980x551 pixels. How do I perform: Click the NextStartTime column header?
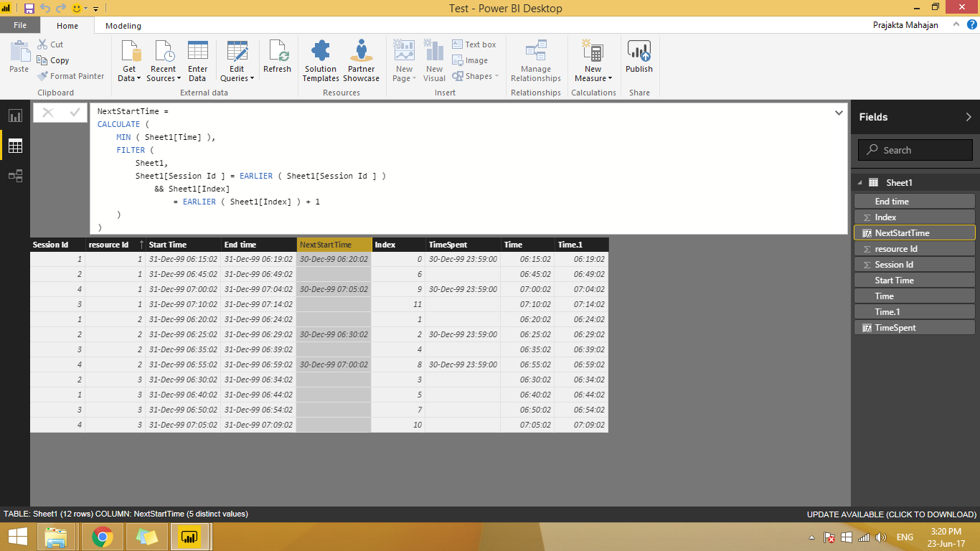(334, 245)
